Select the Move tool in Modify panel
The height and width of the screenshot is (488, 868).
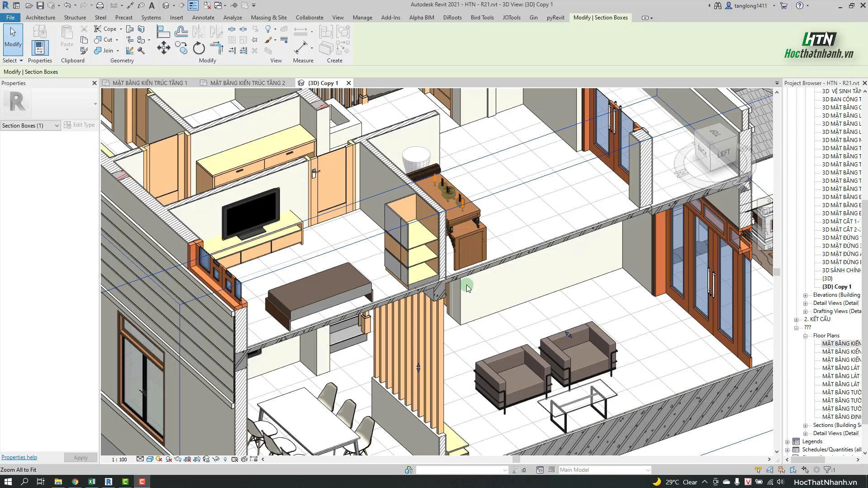pyautogui.click(x=164, y=48)
